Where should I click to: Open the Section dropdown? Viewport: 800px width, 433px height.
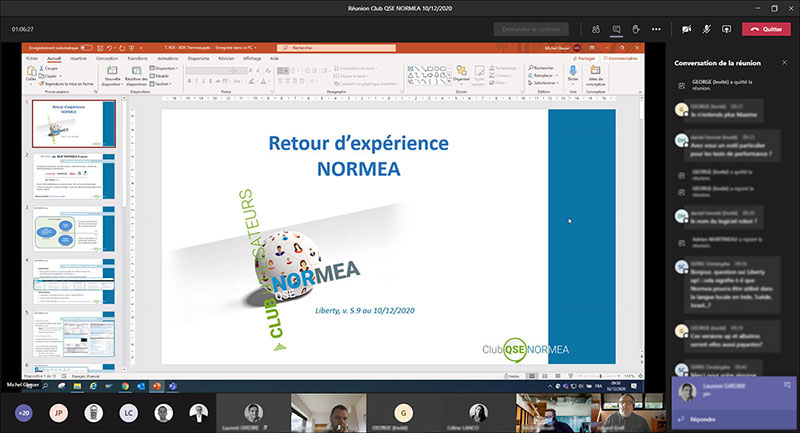(161, 84)
